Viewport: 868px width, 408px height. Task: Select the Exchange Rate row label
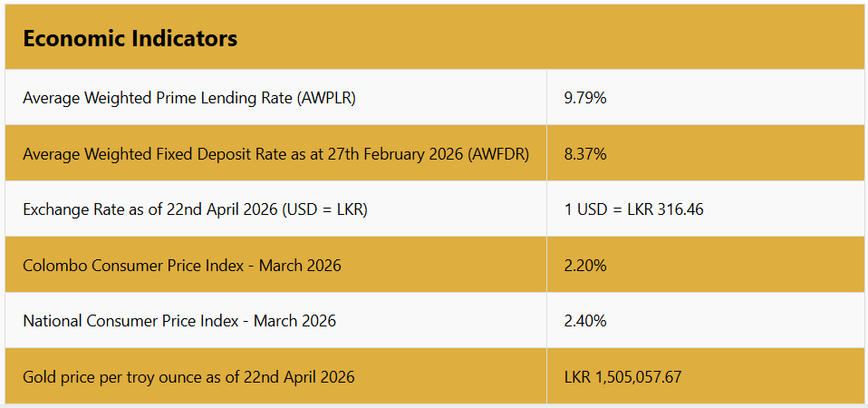(x=195, y=209)
